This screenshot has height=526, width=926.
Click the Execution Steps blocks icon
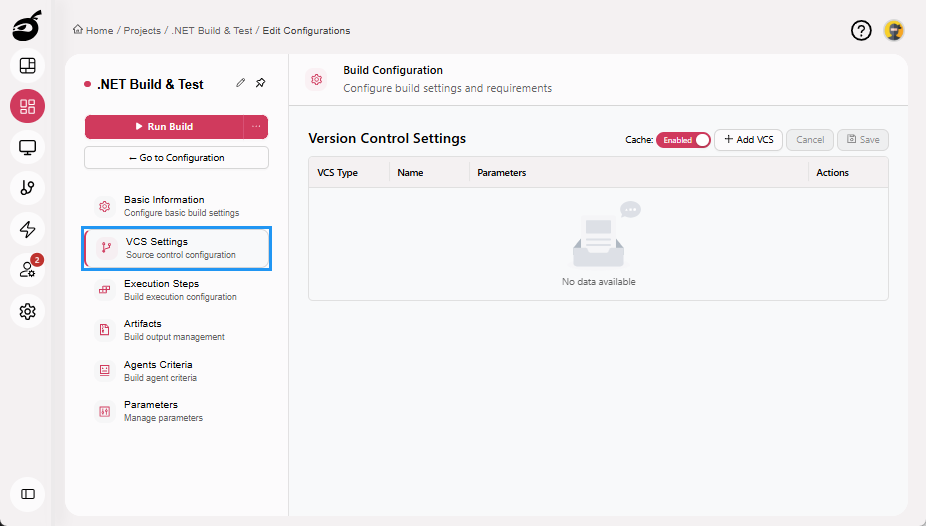click(105, 290)
